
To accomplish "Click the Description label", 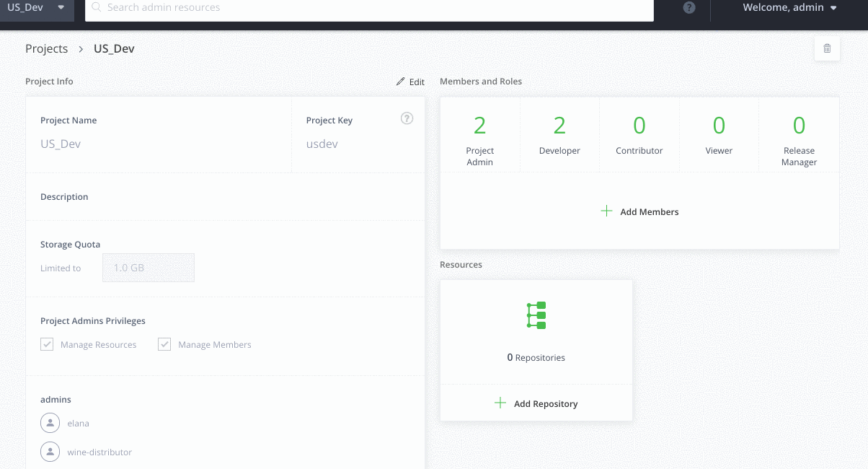I will [64, 197].
